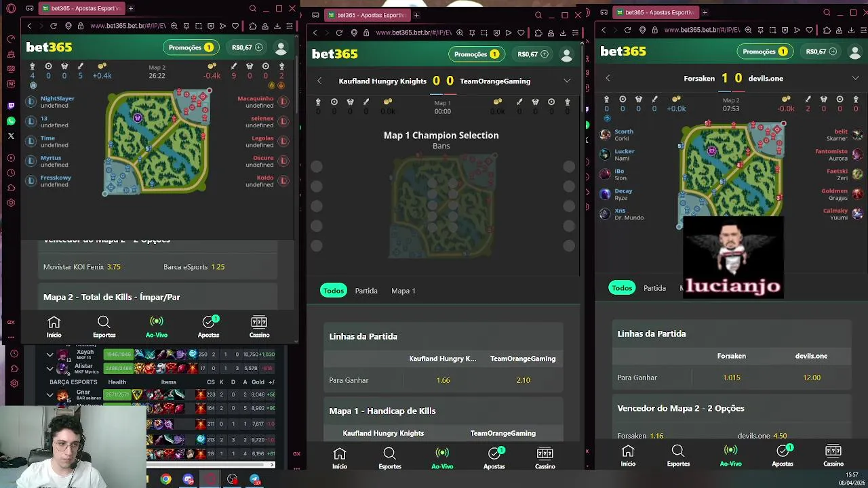The image size is (868, 488).
Task: Click Mapa 1 - Handicap de Kills heading
Action: pyautogui.click(x=382, y=411)
